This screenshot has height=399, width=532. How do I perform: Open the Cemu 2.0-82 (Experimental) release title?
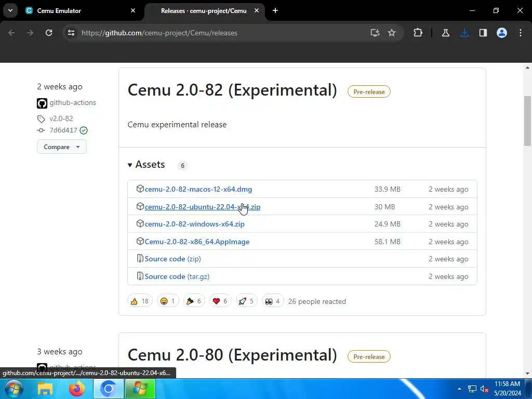tap(232, 90)
